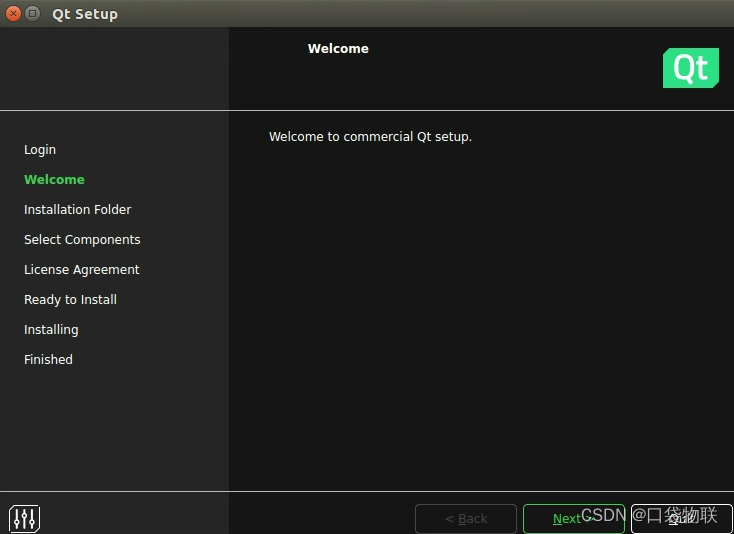
Task: Select the highlighted Welcome step in sidebar
Action: click(x=54, y=180)
